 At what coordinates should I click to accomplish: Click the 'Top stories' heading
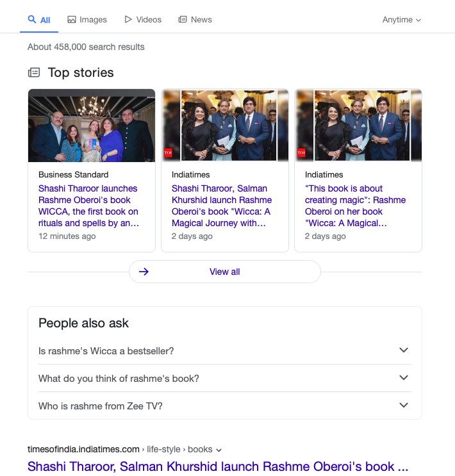coord(81,72)
